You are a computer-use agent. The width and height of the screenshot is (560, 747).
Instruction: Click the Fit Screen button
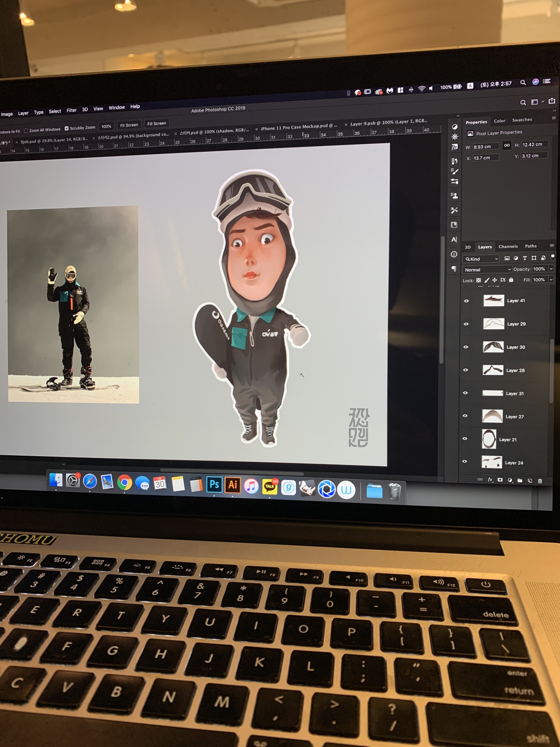[x=129, y=125]
